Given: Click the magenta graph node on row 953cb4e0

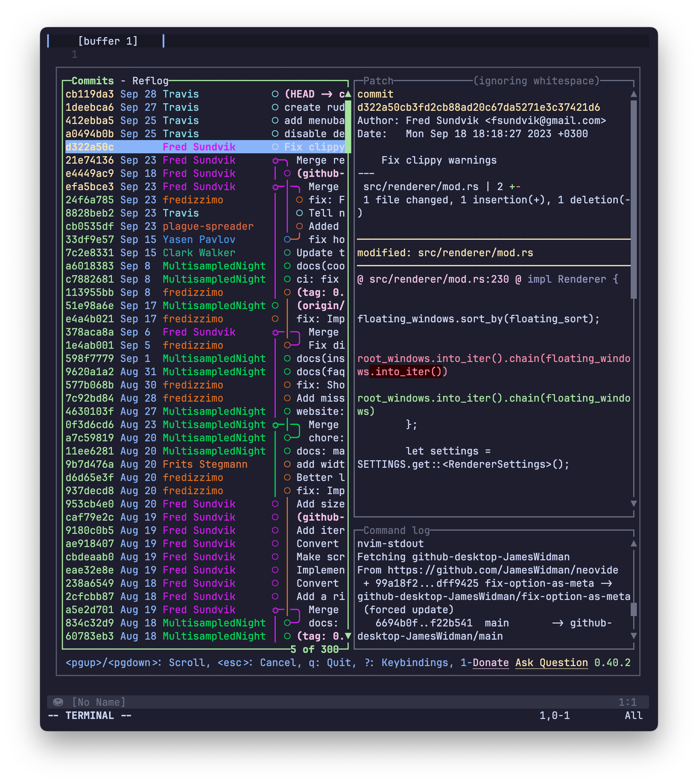Looking at the screenshot, I should point(275,504).
